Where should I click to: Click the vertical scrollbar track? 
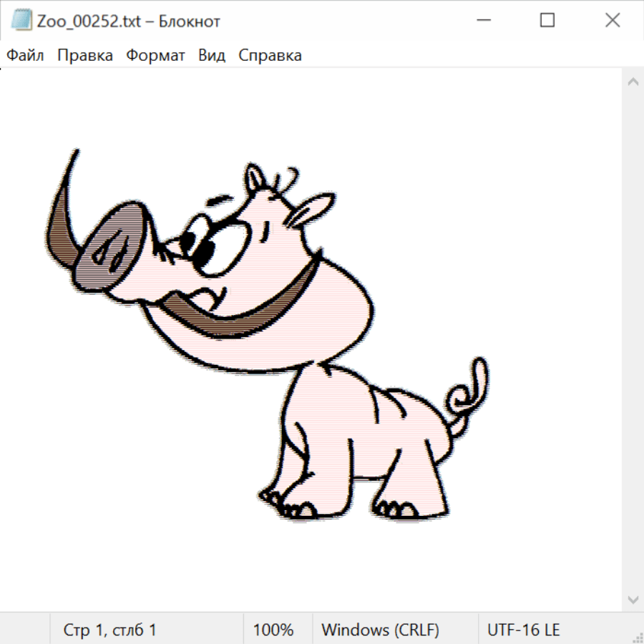point(633,340)
